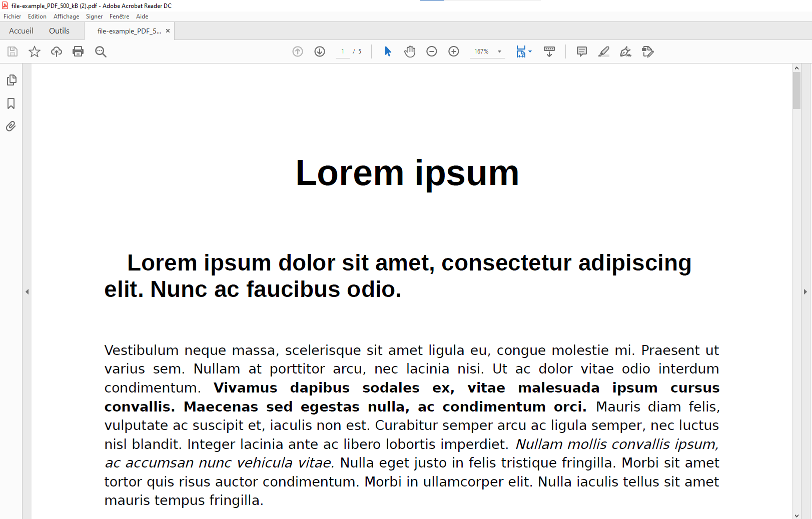The width and height of the screenshot is (812, 519).
Task: Switch to the Outils tab
Action: [59, 31]
